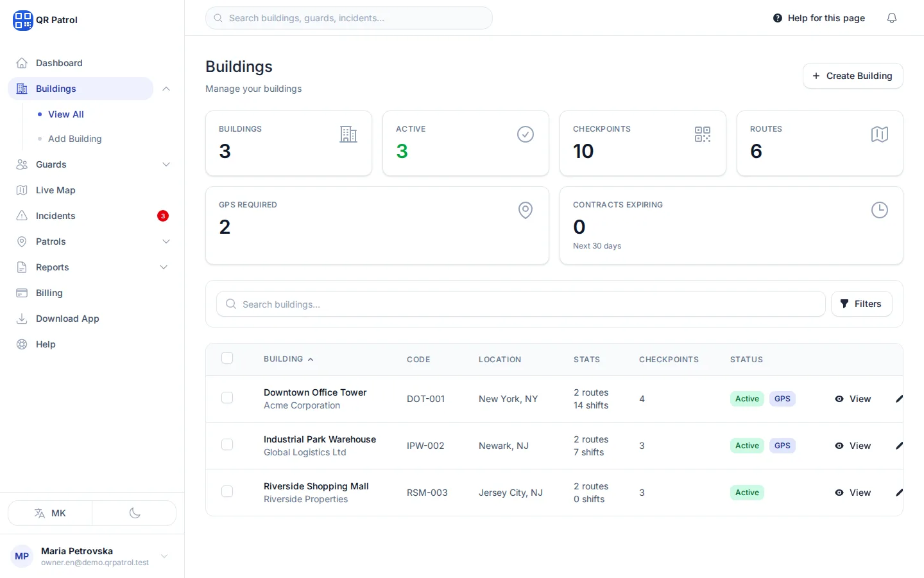
Task: Click the Create Building button
Action: tap(853, 76)
